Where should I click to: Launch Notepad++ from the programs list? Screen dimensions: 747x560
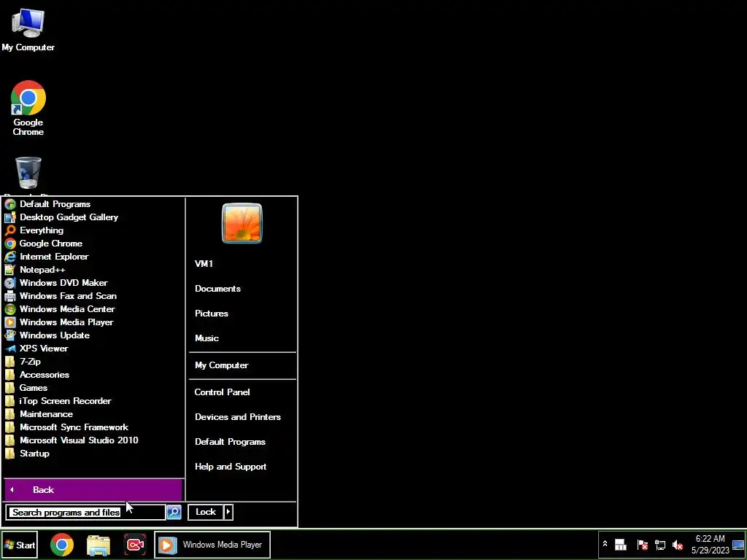(94, 270)
